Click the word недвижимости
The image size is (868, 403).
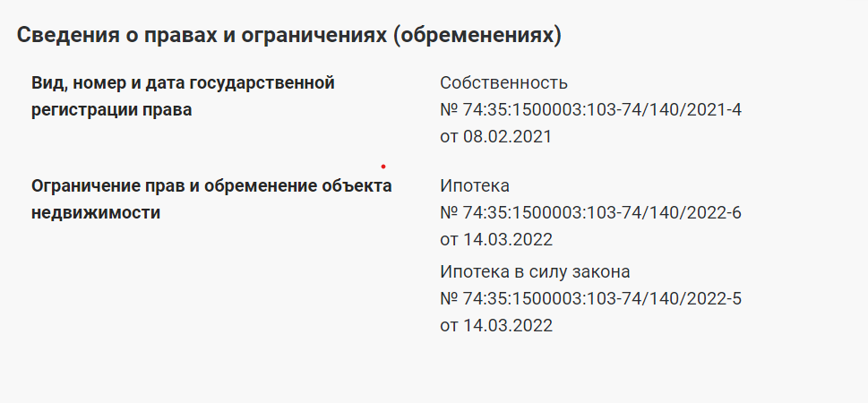(x=96, y=212)
